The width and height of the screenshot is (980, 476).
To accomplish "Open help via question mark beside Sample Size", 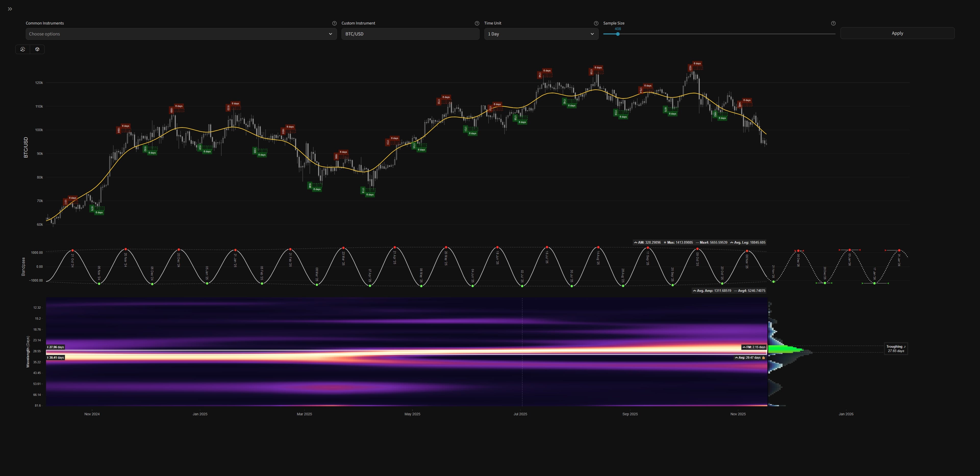I will coord(833,23).
